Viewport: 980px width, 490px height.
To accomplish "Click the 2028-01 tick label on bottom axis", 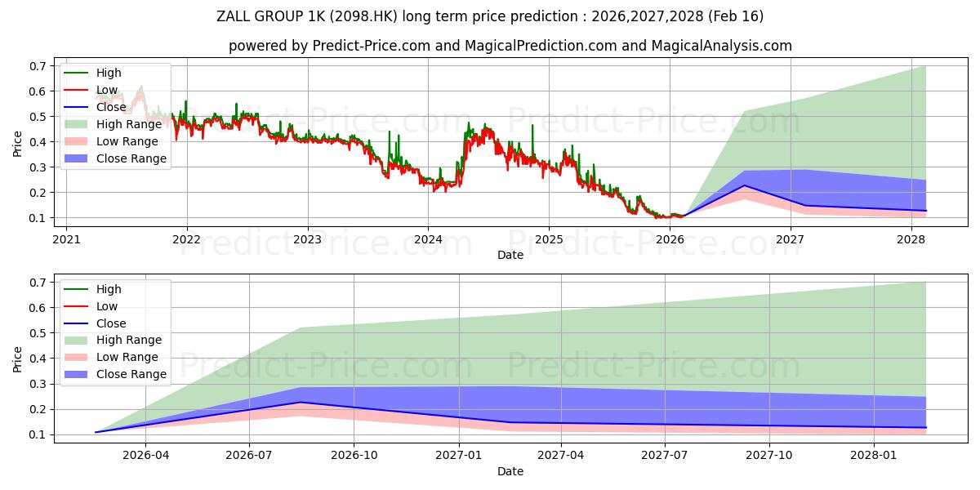I will 875,456.
